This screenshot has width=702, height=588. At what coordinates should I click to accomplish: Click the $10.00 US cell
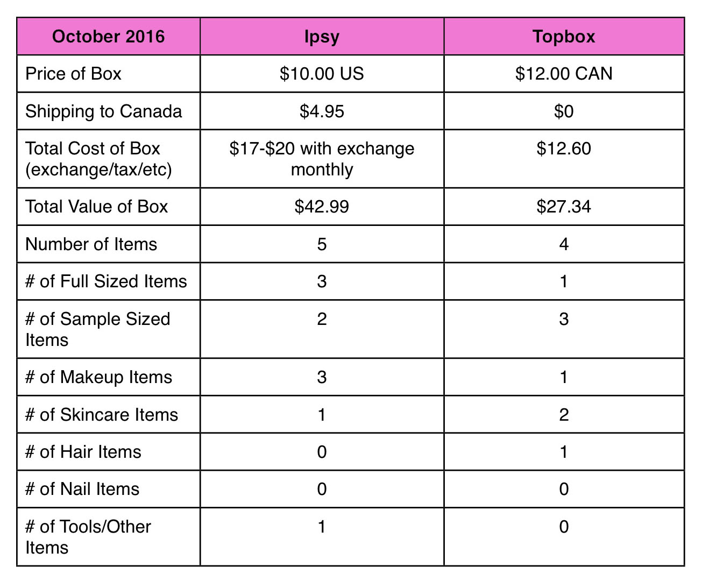click(x=322, y=74)
